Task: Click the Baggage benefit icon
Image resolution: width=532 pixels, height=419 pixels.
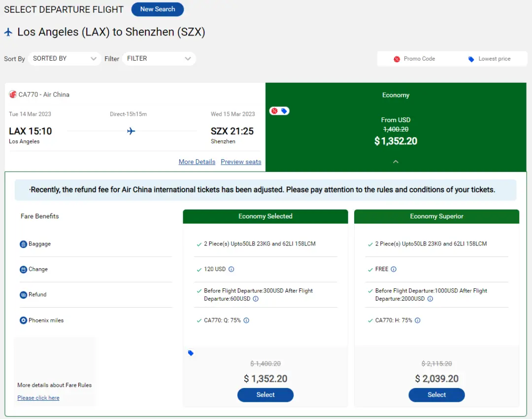Action: point(23,244)
